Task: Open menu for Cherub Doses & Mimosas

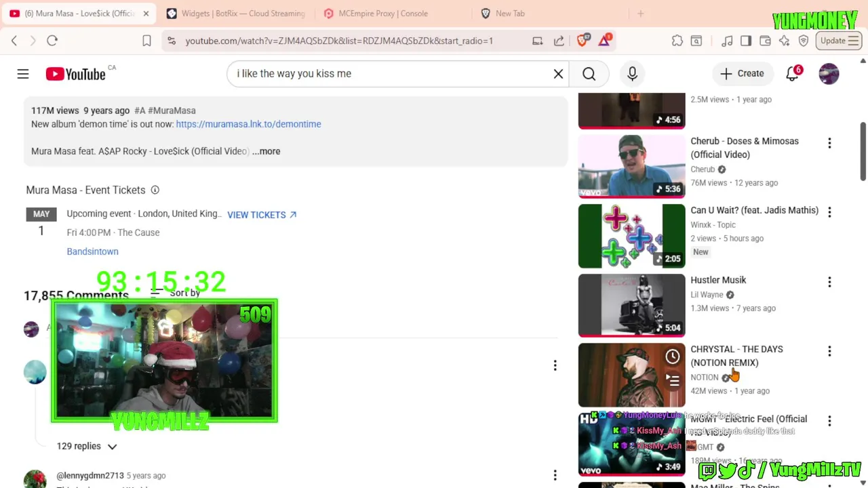Action: pos(829,143)
